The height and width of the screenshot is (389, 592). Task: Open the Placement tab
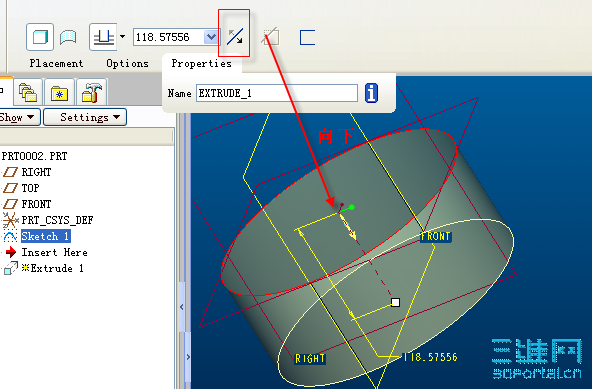pyautogui.click(x=57, y=63)
